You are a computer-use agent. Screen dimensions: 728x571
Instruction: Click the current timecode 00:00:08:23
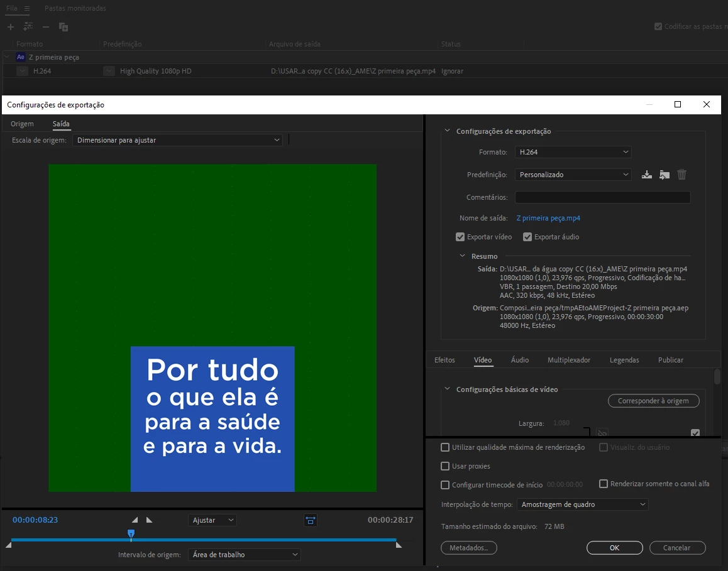point(35,520)
